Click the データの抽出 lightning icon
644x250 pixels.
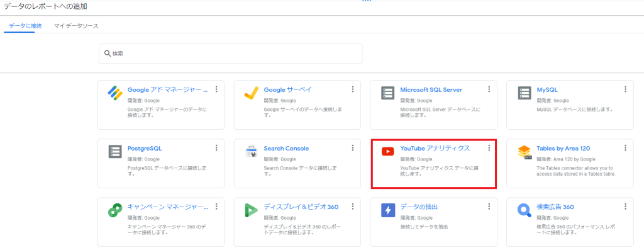coord(387,210)
